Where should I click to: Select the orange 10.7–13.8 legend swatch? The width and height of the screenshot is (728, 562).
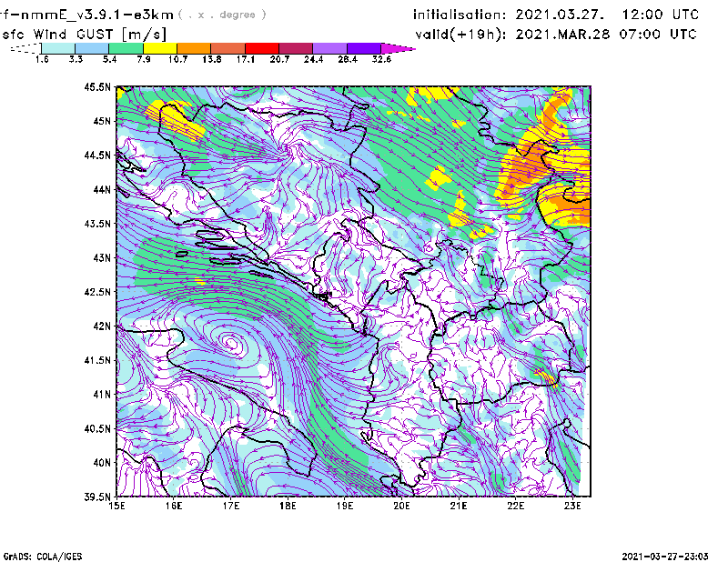(x=194, y=48)
